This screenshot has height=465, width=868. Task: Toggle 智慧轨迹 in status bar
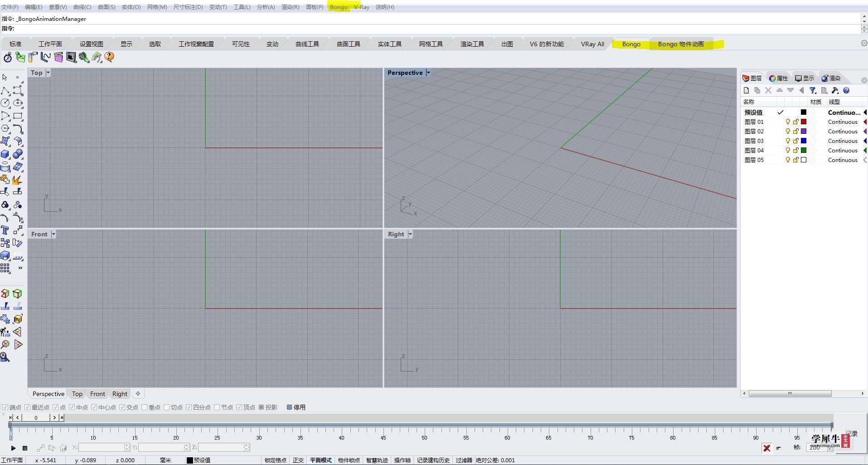pos(377,460)
